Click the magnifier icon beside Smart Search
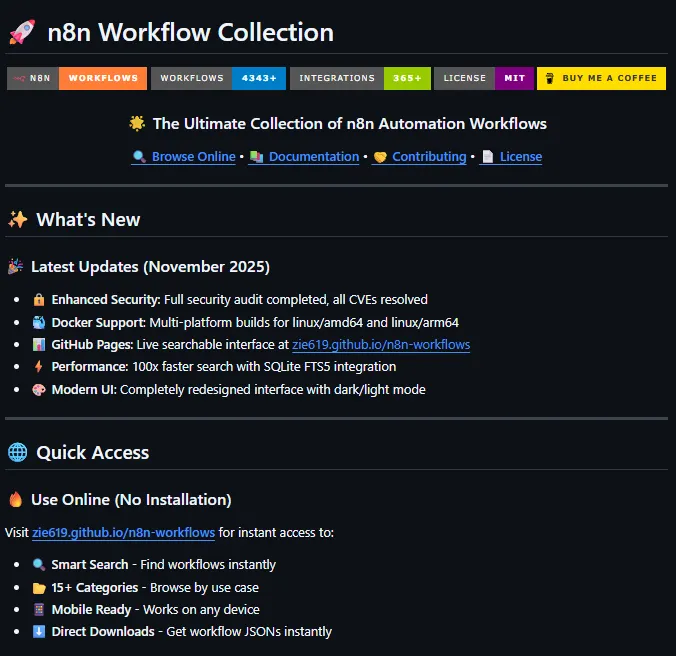 tap(39, 564)
